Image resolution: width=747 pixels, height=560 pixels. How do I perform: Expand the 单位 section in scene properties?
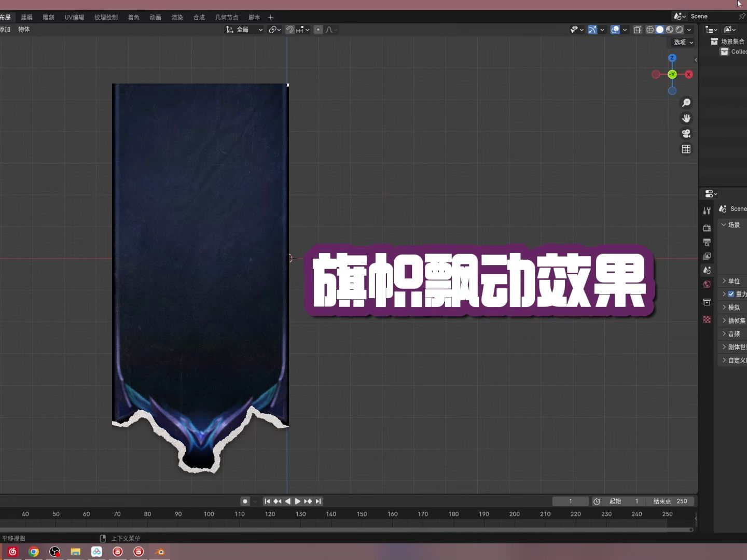(x=733, y=281)
